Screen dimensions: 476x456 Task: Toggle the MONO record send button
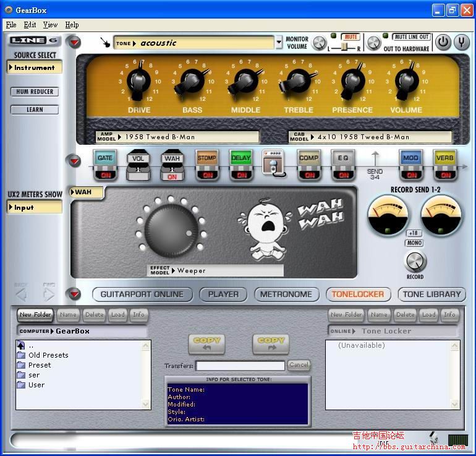coord(414,243)
